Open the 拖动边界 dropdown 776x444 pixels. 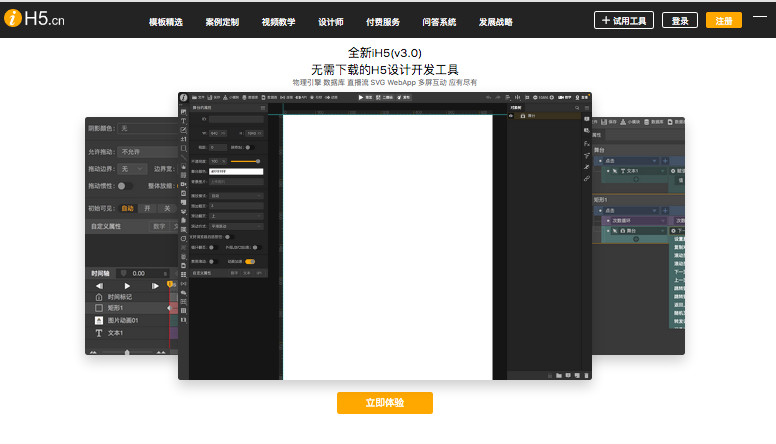pyautogui.click(x=132, y=169)
